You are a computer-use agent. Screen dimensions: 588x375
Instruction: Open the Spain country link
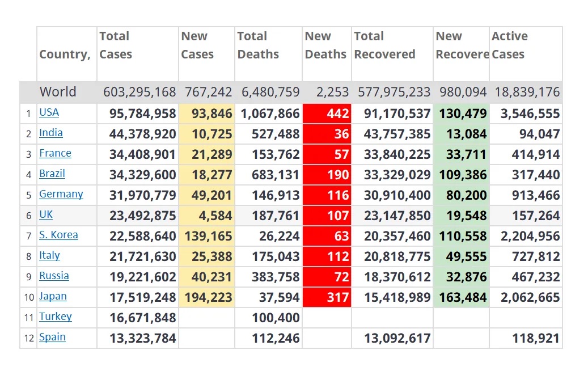click(x=53, y=338)
